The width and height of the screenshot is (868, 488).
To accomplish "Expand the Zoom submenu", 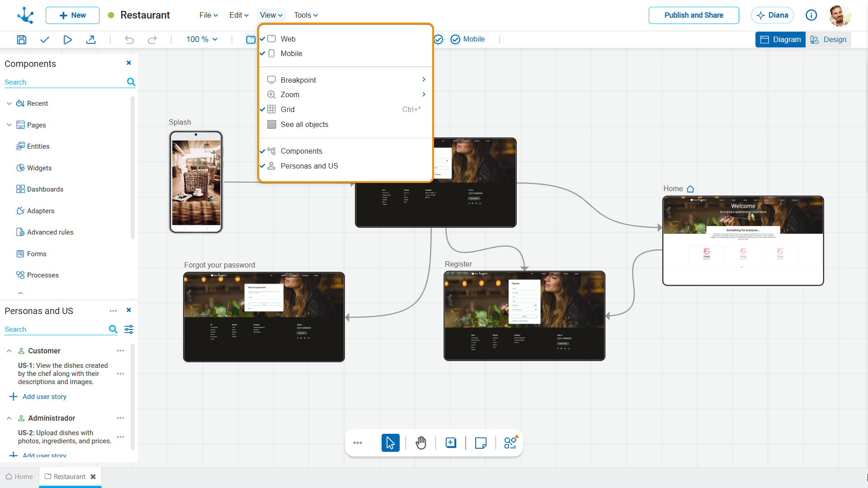I will (x=346, y=94).
